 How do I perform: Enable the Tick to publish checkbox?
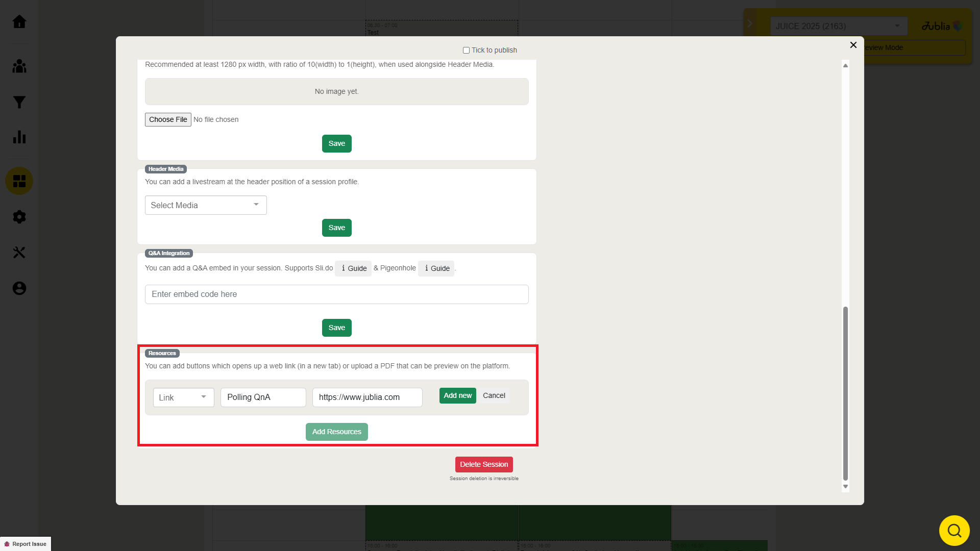pyautogui.click(x=466, y=50)
